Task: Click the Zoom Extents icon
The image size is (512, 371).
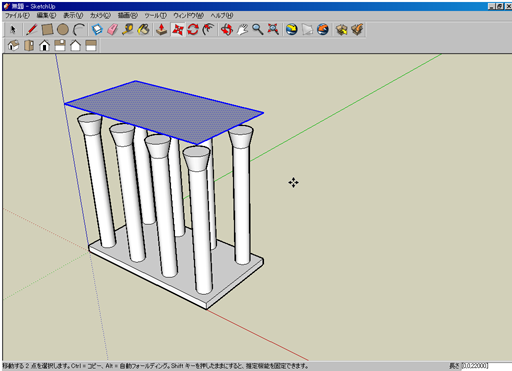Action: tap(273, 30)
